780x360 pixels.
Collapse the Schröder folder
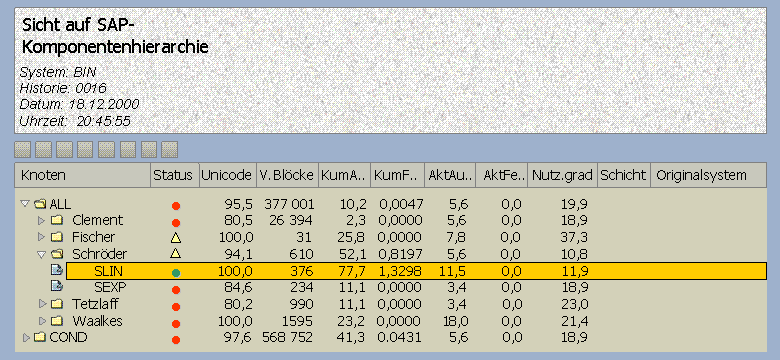pyautogui.click(x=42, y=254)
